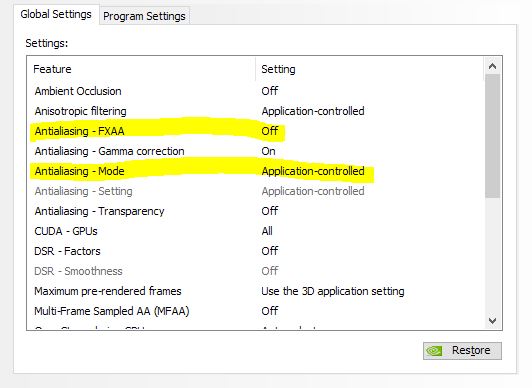
Task: Select the CUDA - GPUs feature
Action: coord(66,231)
